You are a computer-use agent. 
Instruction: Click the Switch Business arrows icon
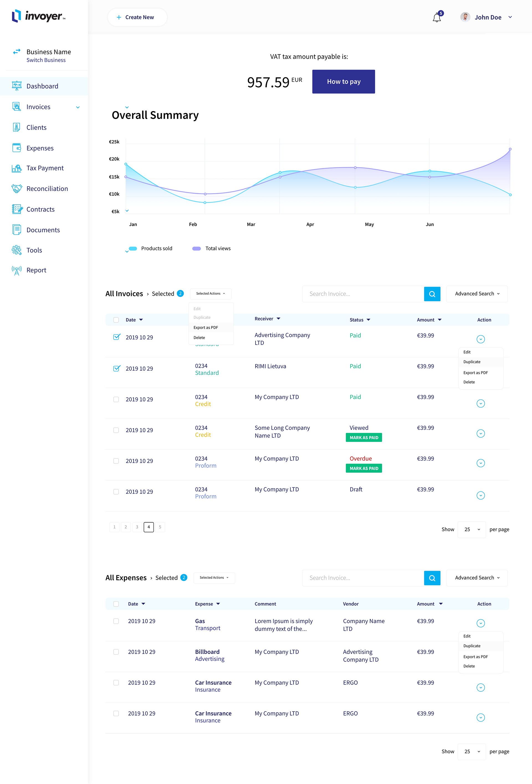click(x=17, y=52)
